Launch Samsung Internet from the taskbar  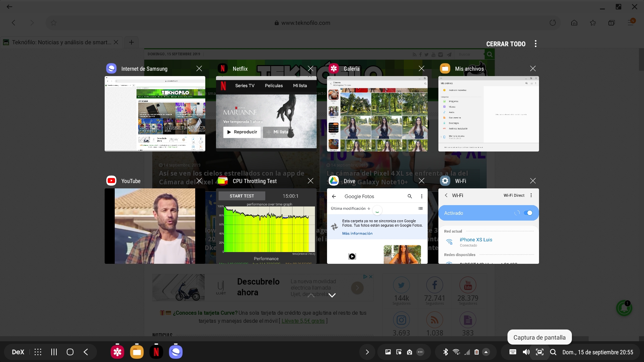tap(176, 352)
